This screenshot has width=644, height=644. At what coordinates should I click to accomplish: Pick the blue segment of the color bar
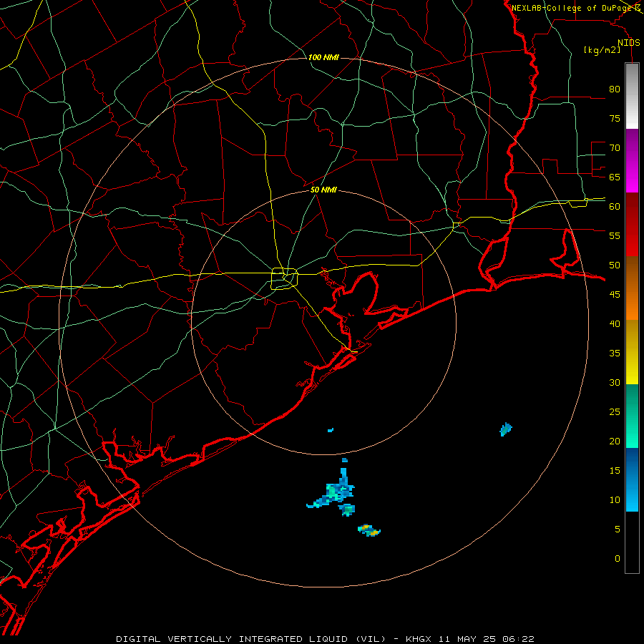click(x=632, y=479)
